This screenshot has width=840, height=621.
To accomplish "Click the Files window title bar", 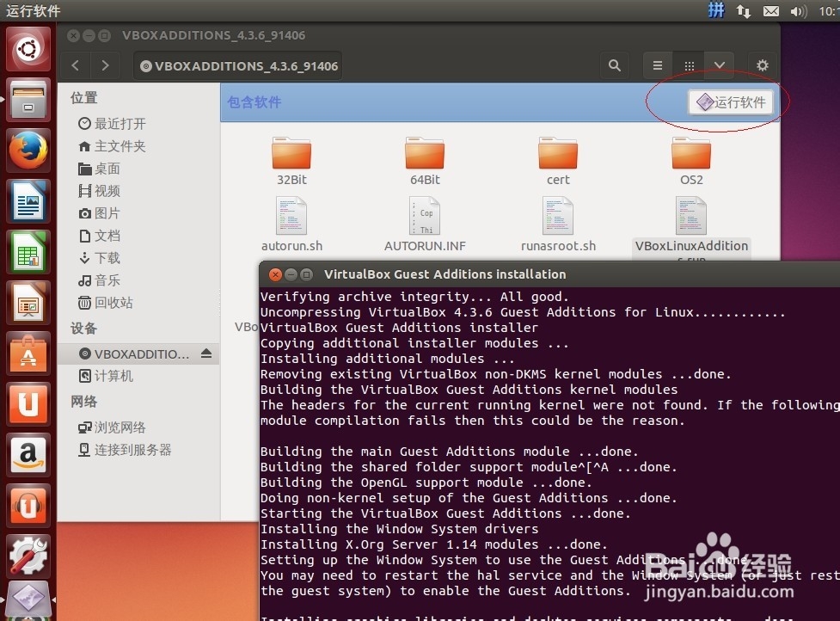I will pos(418,36).
